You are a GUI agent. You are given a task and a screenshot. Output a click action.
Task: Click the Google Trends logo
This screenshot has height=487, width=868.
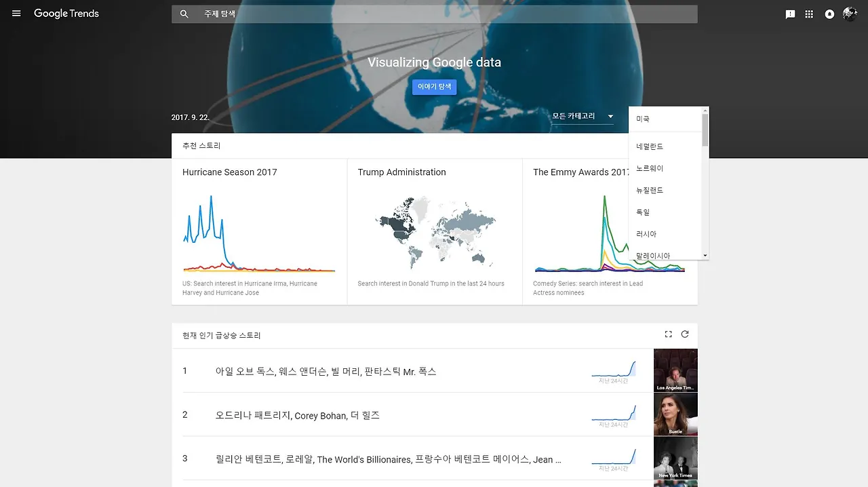tap(66, 14)
